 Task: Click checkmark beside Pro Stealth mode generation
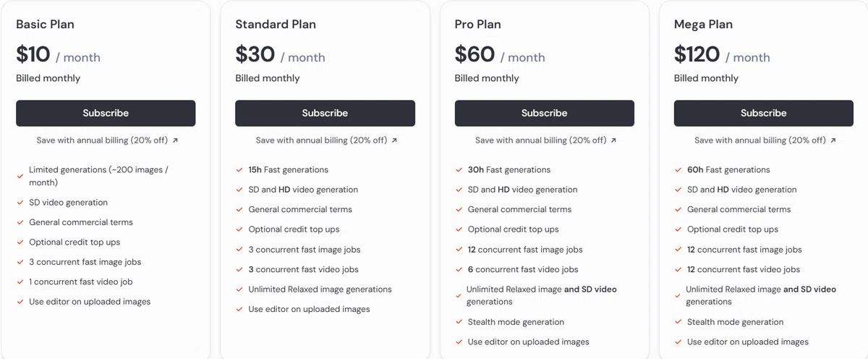459,322
